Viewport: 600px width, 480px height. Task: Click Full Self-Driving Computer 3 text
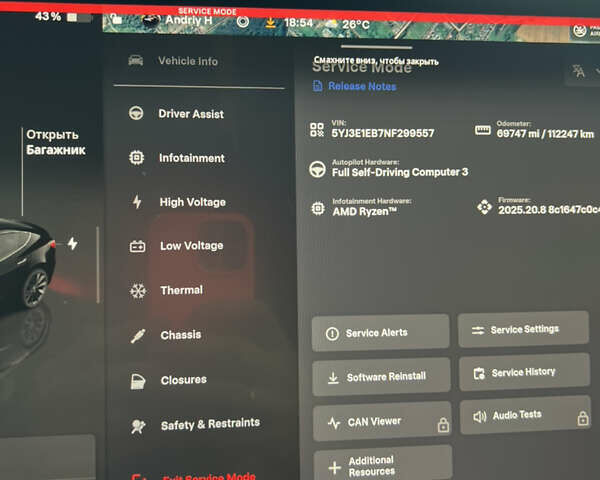[400, 172]
